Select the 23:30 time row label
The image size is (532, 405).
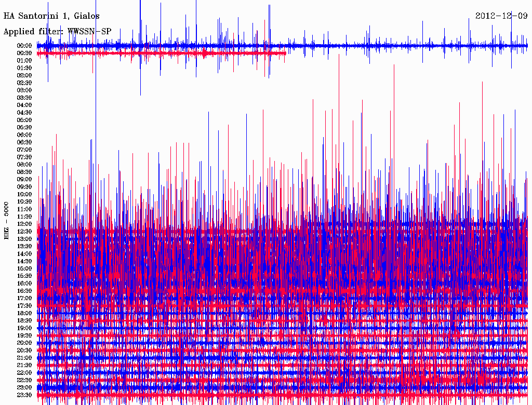click(x=24, y=395)
